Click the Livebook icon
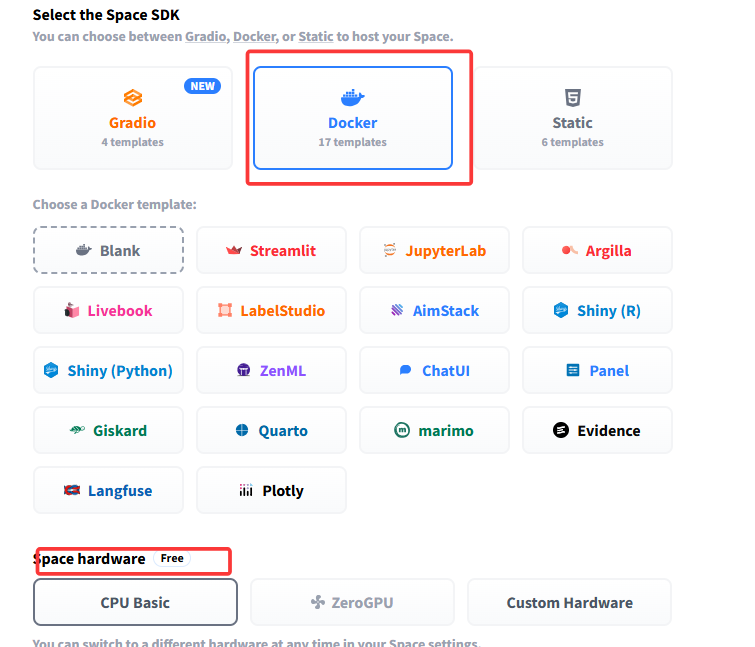This screenshot has width=755, height=647. (x=72, y=311)
